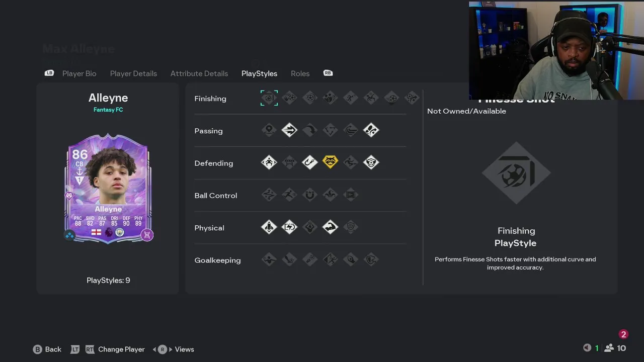Screen dimensions: 644x362
Task: Click the 'PlayStyles: 9' text
Action: (108, 280)
